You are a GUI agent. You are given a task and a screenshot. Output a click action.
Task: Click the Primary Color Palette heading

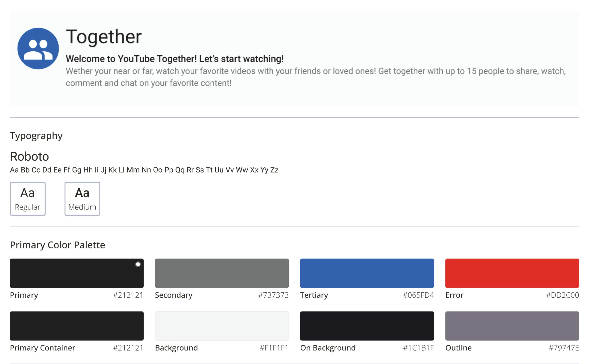coord(57,245)
